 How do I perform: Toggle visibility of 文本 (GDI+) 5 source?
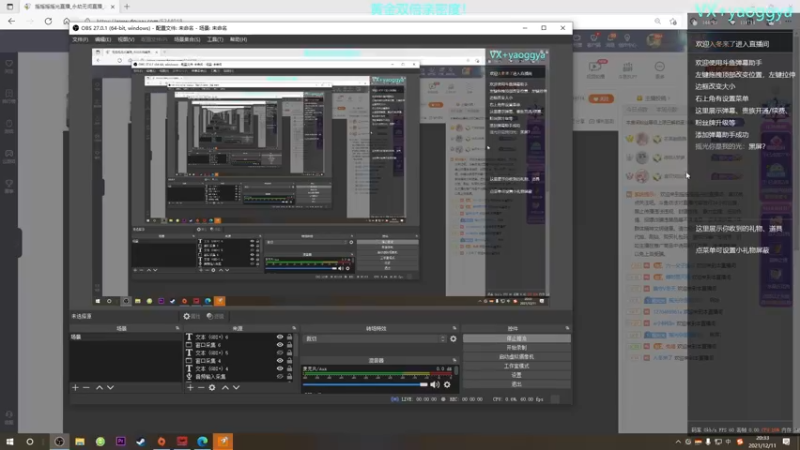[280, 353]
